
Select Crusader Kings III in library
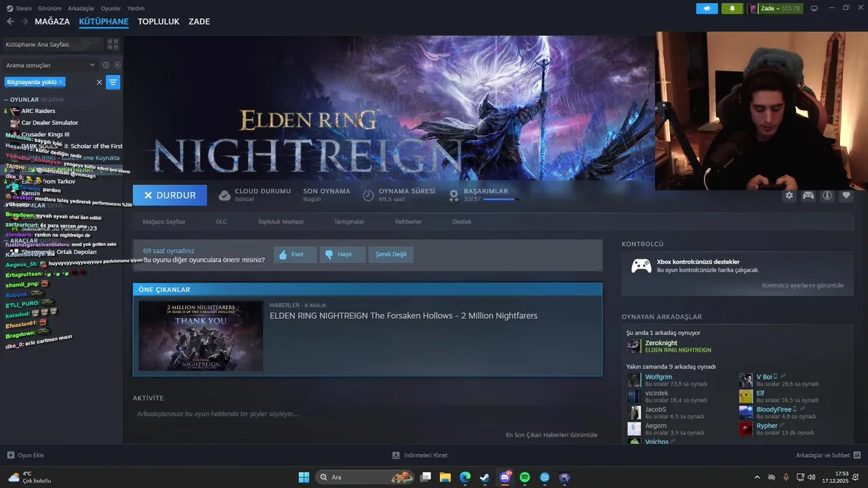(x=45, y=134)
